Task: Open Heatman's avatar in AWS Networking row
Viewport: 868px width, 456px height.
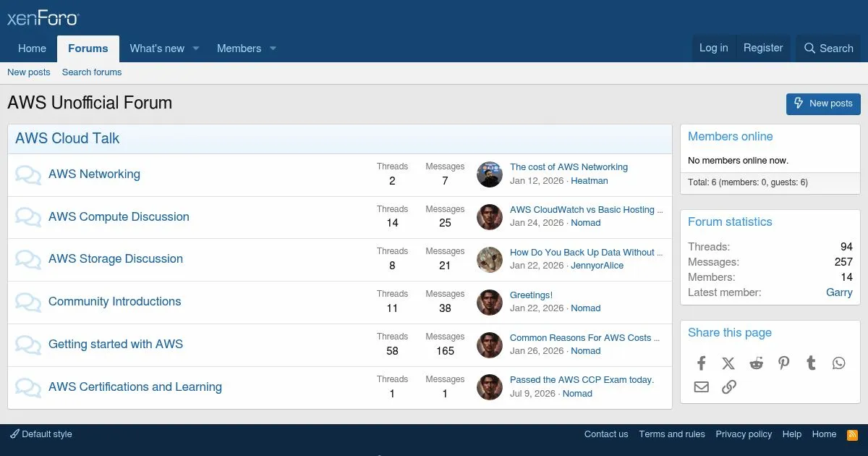Action: pyautogui.click(x=490, y=174)
